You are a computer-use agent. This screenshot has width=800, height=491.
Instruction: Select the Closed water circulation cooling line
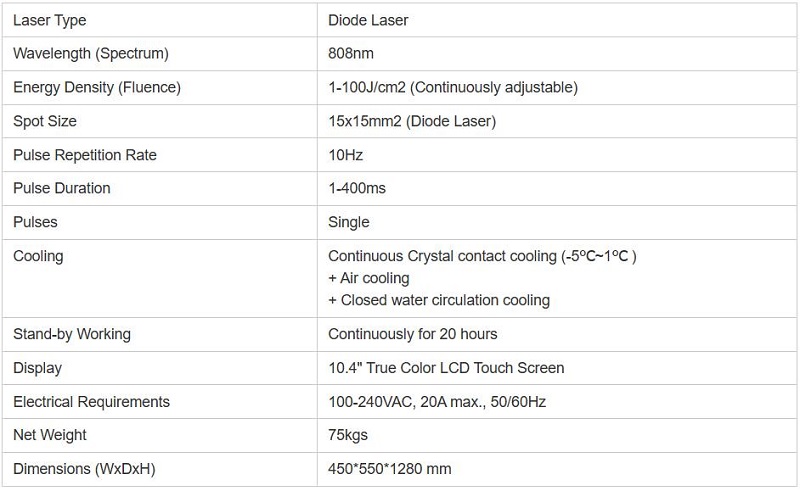point(439,300)
